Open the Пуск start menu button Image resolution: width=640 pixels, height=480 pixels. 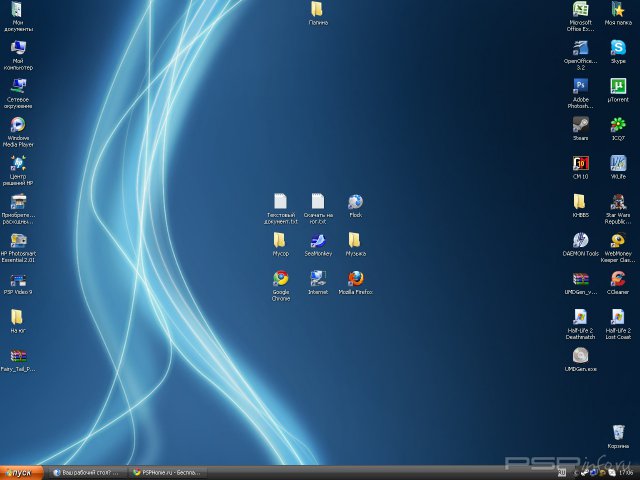[x=21, y=472]
